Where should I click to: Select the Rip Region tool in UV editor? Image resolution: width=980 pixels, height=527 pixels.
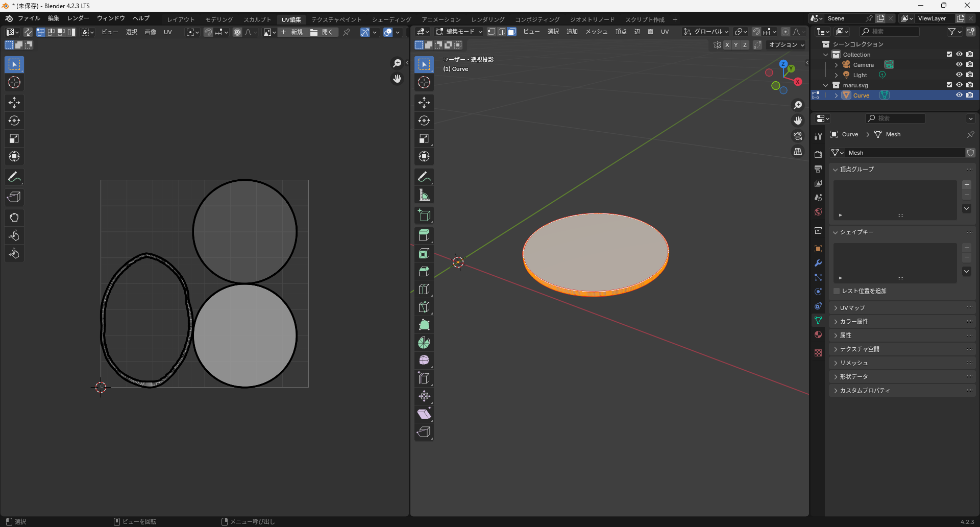click(14, 197)
